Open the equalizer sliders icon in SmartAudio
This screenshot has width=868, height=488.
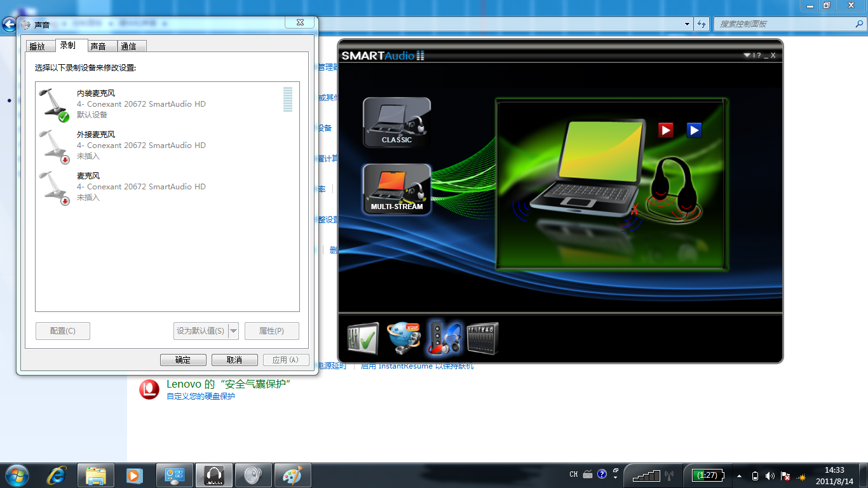(483, 338)
